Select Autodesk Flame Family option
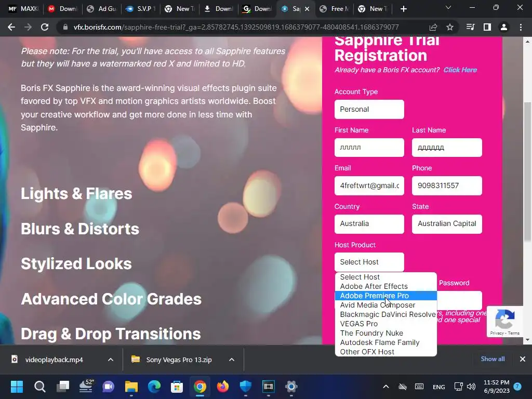The image size is (532, 399). 386,343
